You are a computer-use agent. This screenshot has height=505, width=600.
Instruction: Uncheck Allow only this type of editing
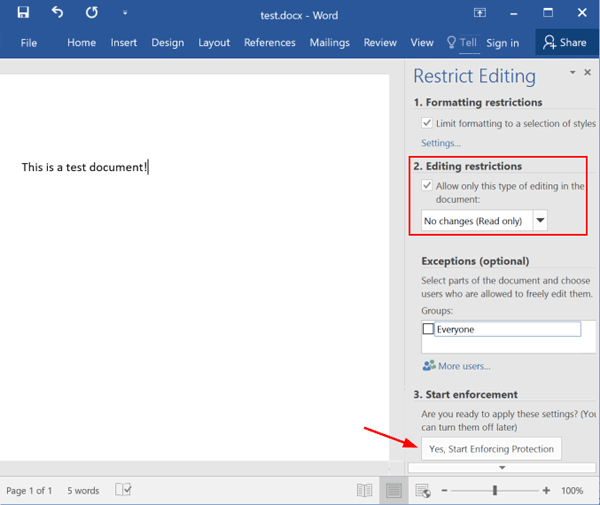(427, 186)
